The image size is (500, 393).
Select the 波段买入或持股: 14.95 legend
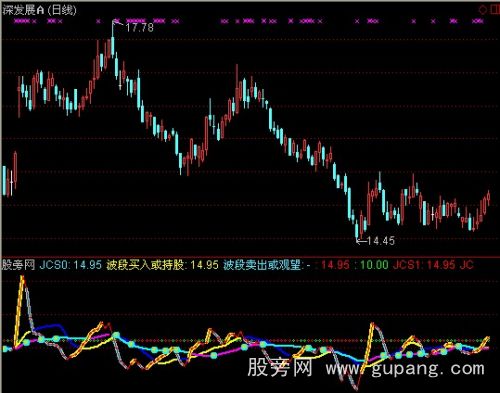(x=163, y=265)
